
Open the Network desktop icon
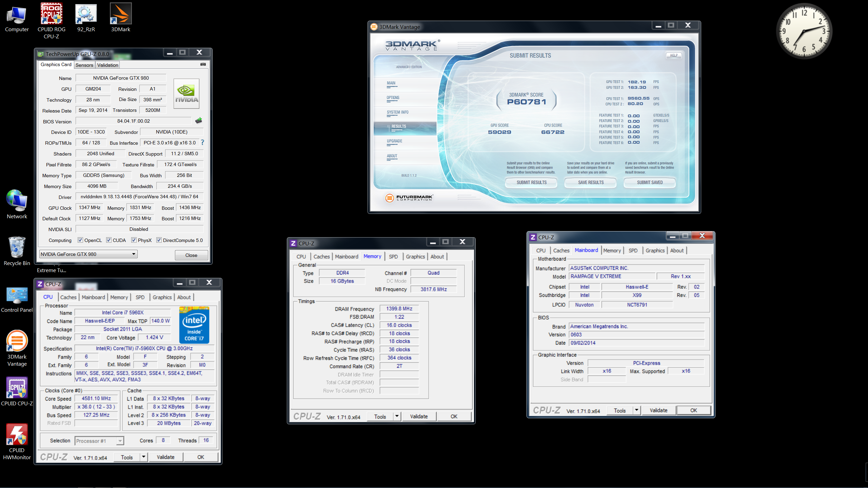(17, 204)
